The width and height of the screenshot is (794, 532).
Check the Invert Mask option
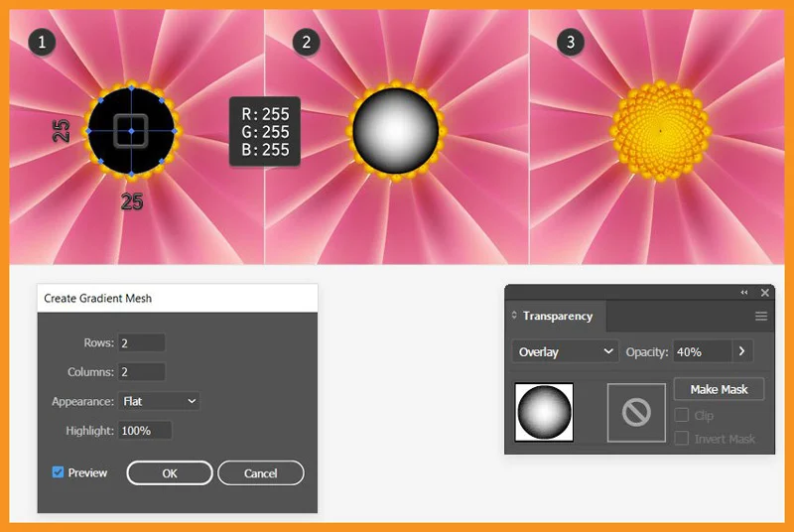pos(682,439)
